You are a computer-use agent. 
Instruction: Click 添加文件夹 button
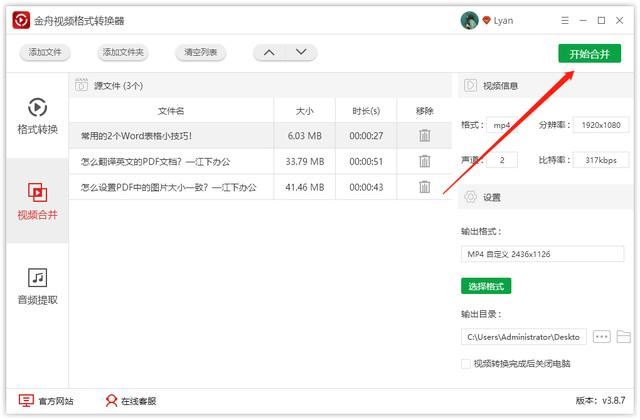(123, 52)
